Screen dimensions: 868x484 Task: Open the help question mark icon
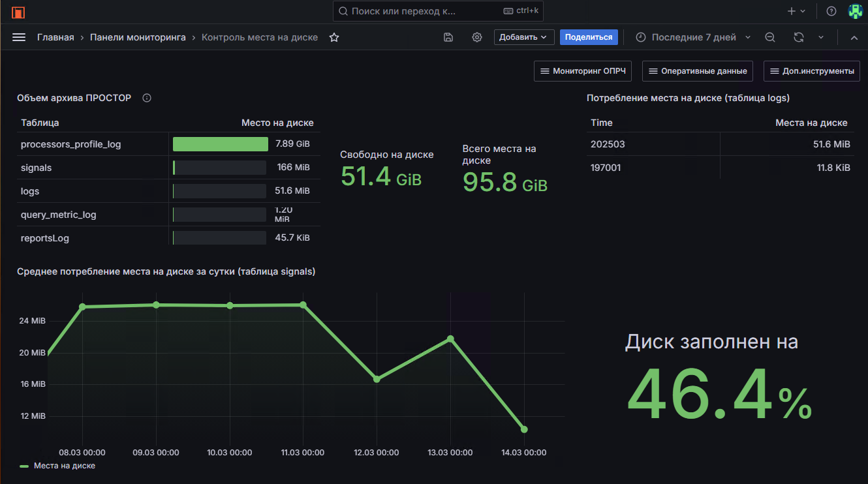(x=831, y=11)
